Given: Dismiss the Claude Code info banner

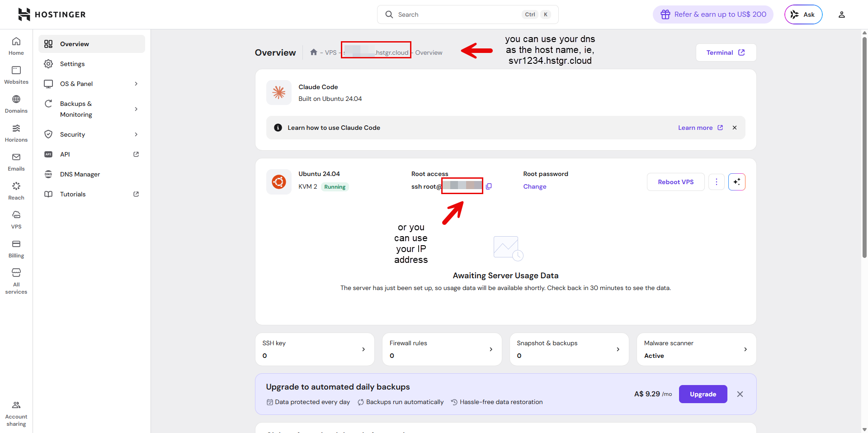Looking at the screenshot, I should point(735,128).
